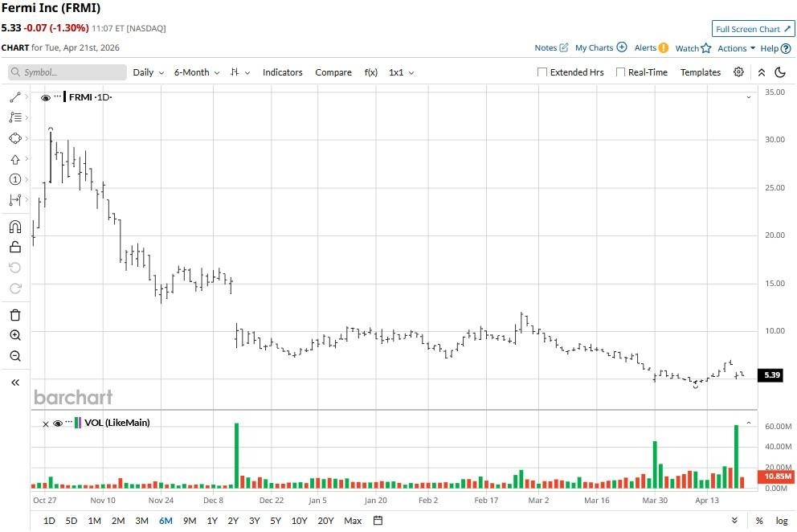Select the 20Y range
This screenshot has height=532, width=797.
tap(326, 520)
